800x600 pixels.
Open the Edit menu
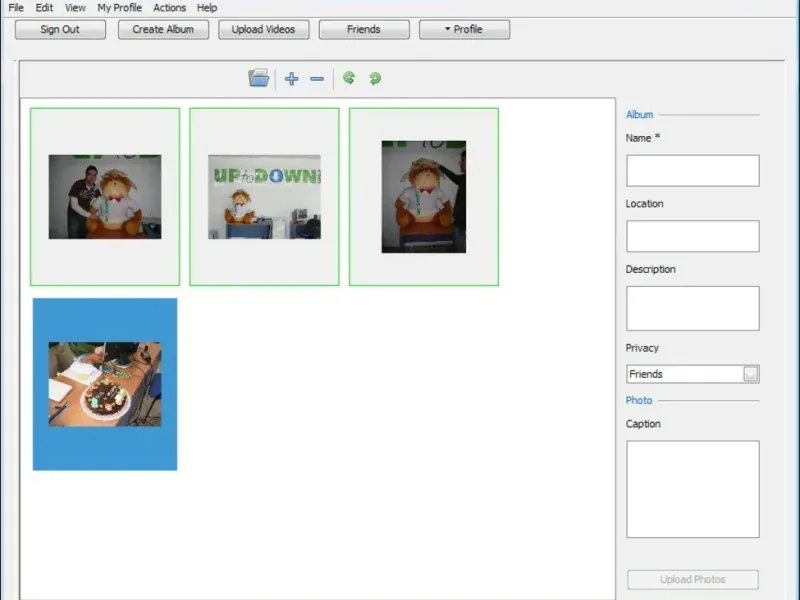[44, 8]
